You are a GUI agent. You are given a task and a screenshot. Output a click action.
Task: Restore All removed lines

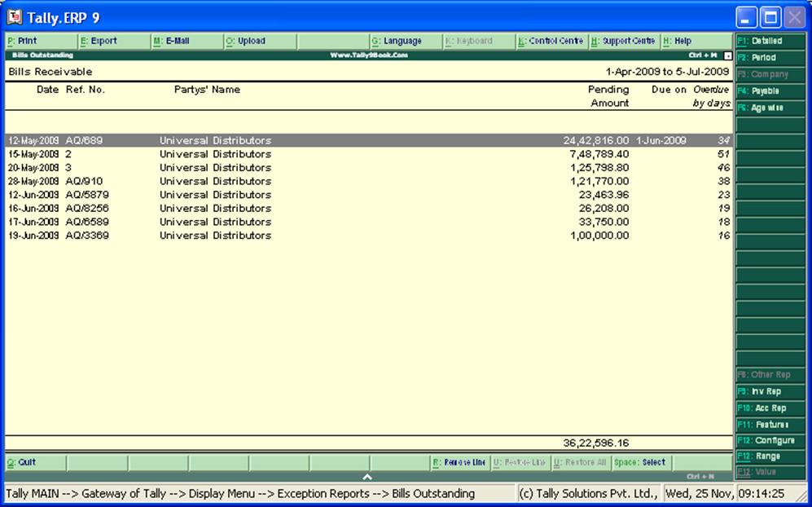click(x=581, y=461)
